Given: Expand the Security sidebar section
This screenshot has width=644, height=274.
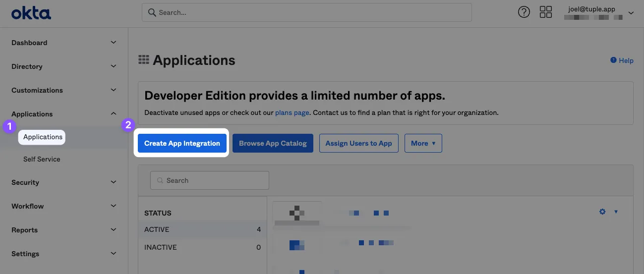Looking at the screenshot, I should point(114,182).
